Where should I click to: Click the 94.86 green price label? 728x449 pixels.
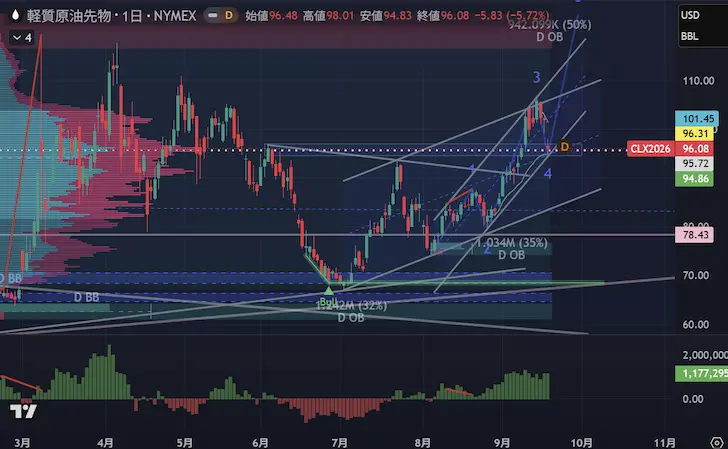pos(694,179)
